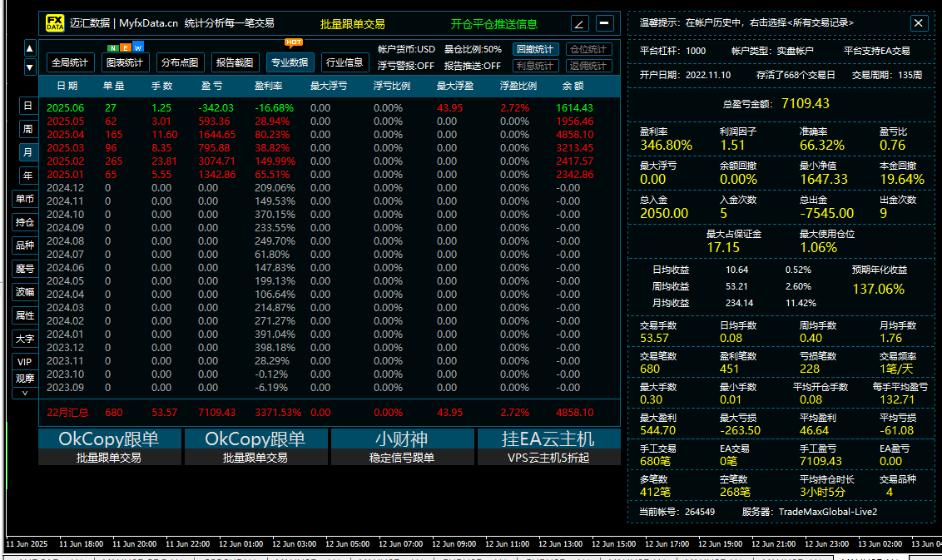This screenshot has width=942, height=560.
Task: Click 总盈亏金额 value 7109.43
Action: (805, 103)
